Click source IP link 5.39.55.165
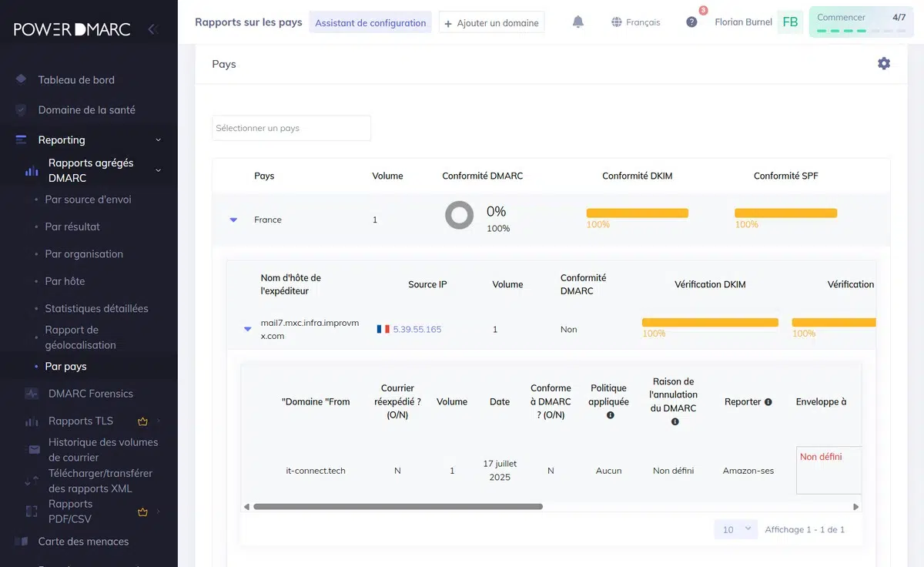 pos(417,329)
